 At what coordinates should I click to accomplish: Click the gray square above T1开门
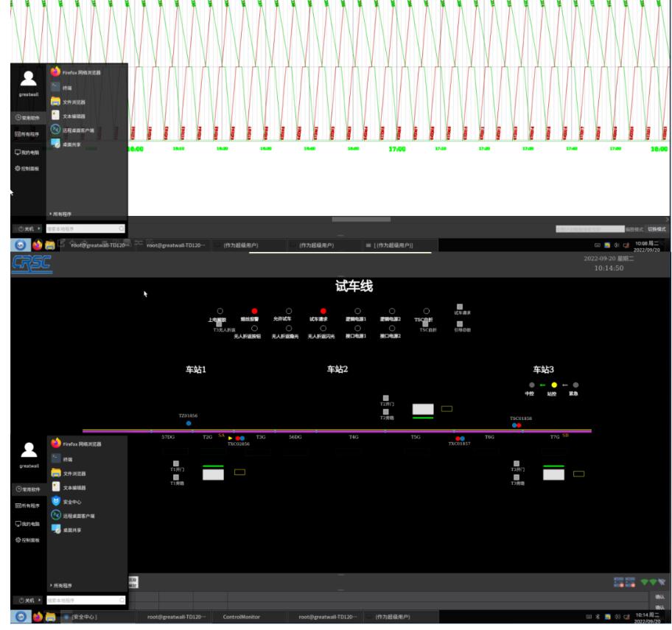click(175, 463)
